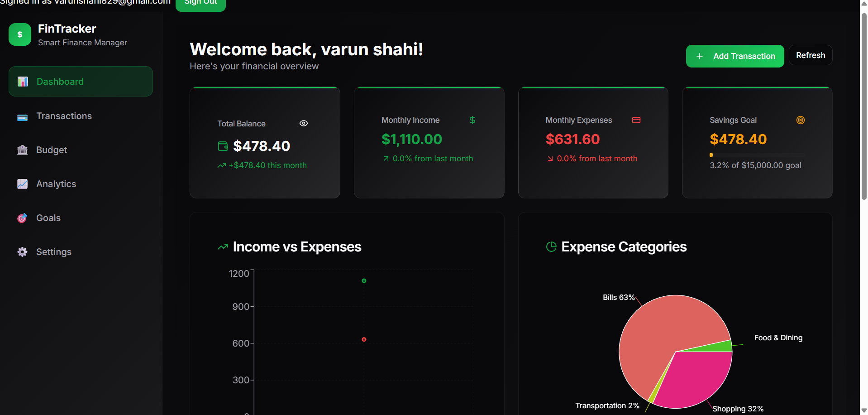Click the Settings gear icon
Screen dimensions: 868x415
(x=22, y=252)
